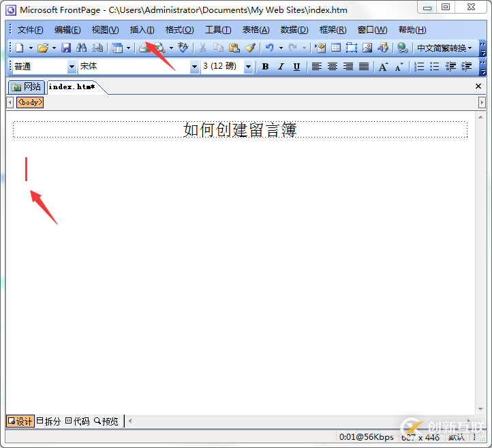
Task: Expand the Toggle pane dropdown arrow
Action: (x=128, y=48)
